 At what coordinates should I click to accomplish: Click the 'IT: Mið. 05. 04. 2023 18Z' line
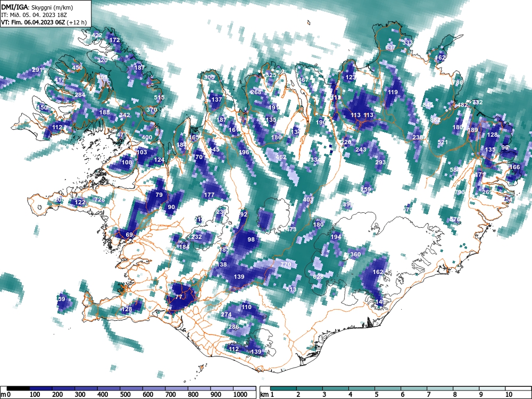tap(35, 15)
